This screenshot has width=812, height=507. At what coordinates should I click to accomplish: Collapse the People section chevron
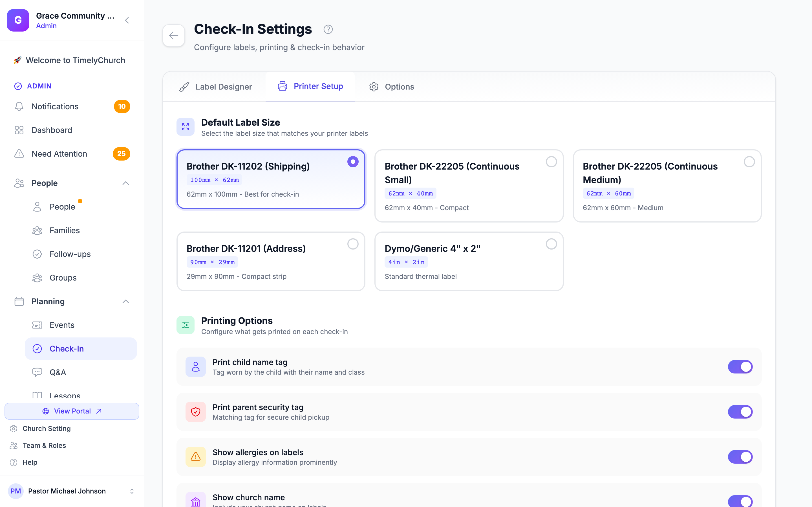pos(125,183)
